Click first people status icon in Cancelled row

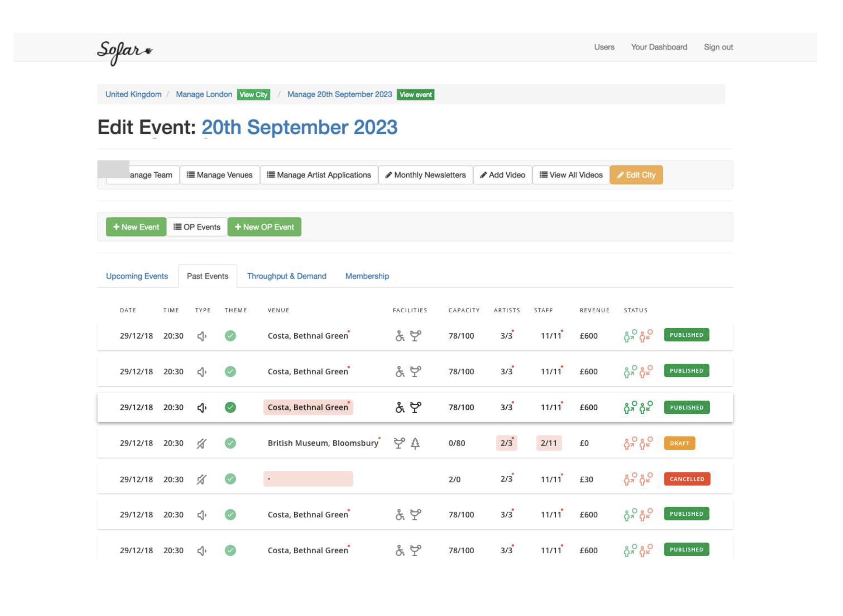tap(631, 478)
